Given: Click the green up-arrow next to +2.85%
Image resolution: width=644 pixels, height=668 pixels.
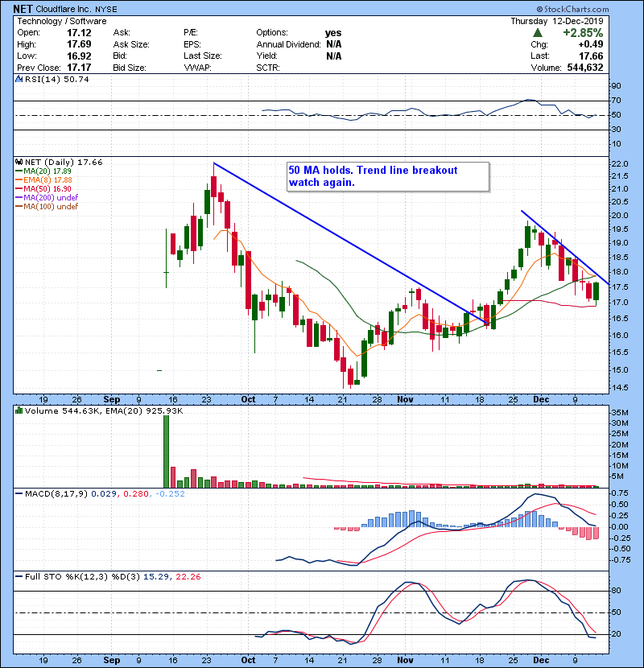Looking at the screenshot, I should [538, 33].
